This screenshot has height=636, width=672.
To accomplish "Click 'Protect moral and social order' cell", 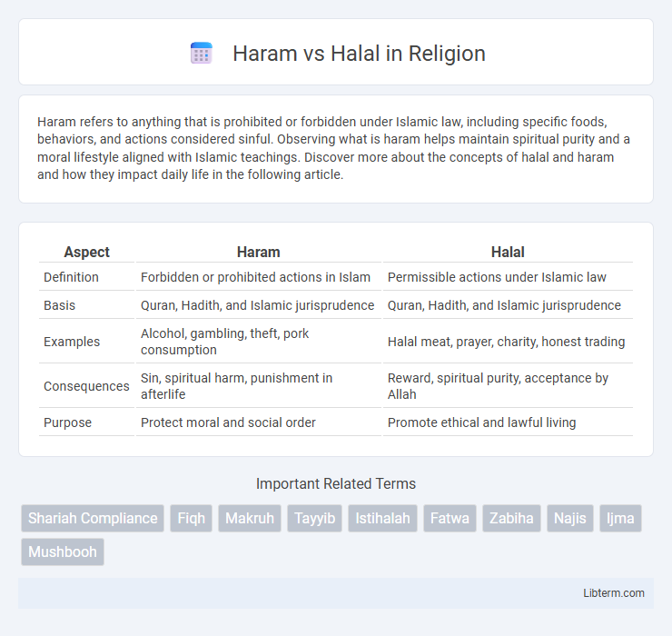I will (259, 422).
